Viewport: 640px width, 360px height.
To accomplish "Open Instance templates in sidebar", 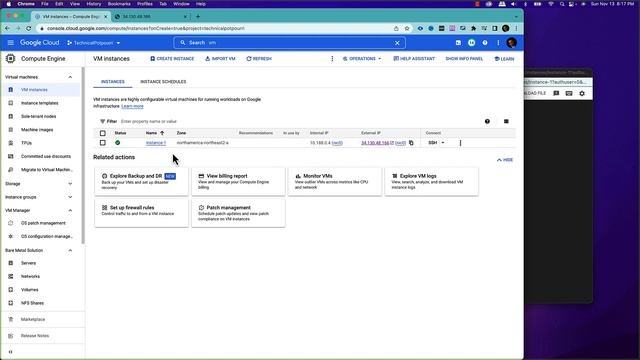I will tap(40, 103).
